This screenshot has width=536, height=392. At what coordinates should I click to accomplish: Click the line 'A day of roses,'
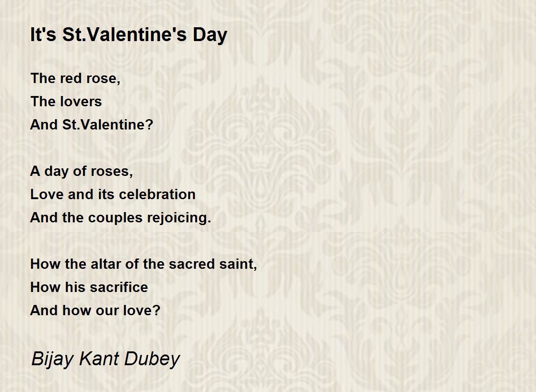pos(81,171)
